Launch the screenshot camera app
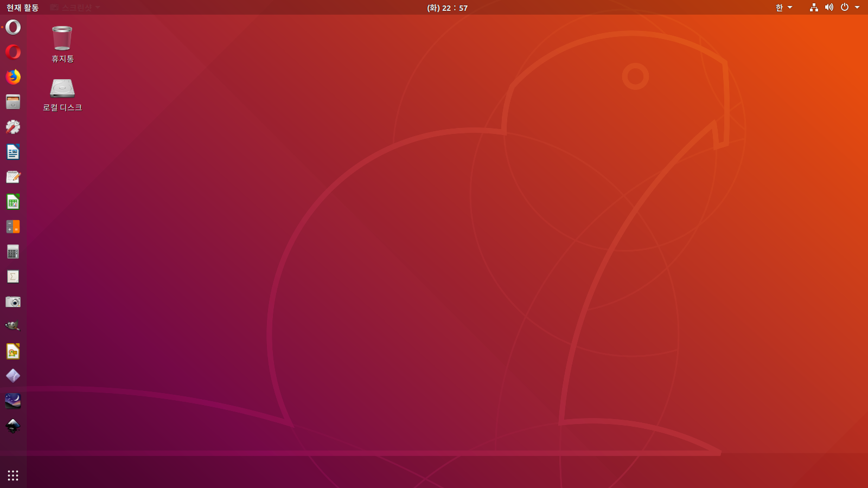Screen dimensions: 868x488 pyautogui.click(x=13, y=301)
